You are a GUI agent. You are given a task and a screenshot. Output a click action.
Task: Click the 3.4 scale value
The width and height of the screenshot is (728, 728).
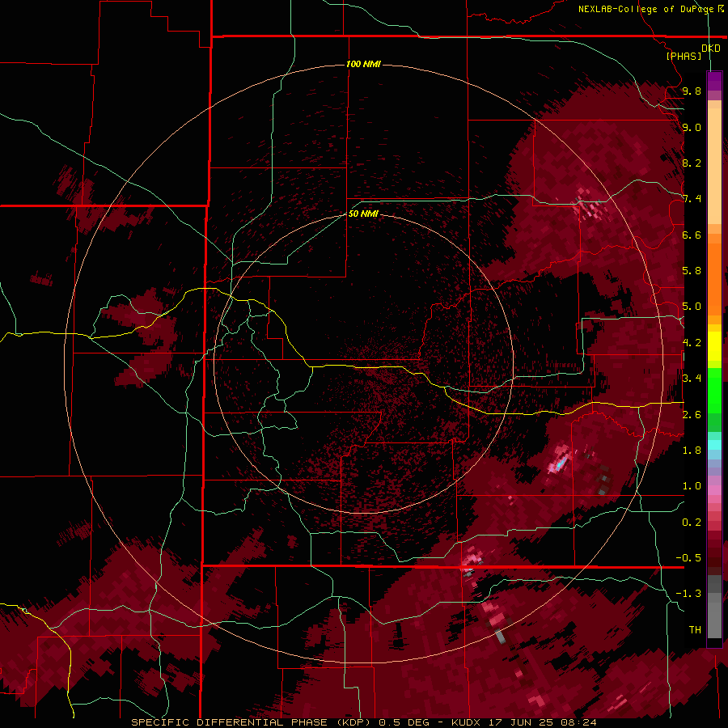pos(692,379)
